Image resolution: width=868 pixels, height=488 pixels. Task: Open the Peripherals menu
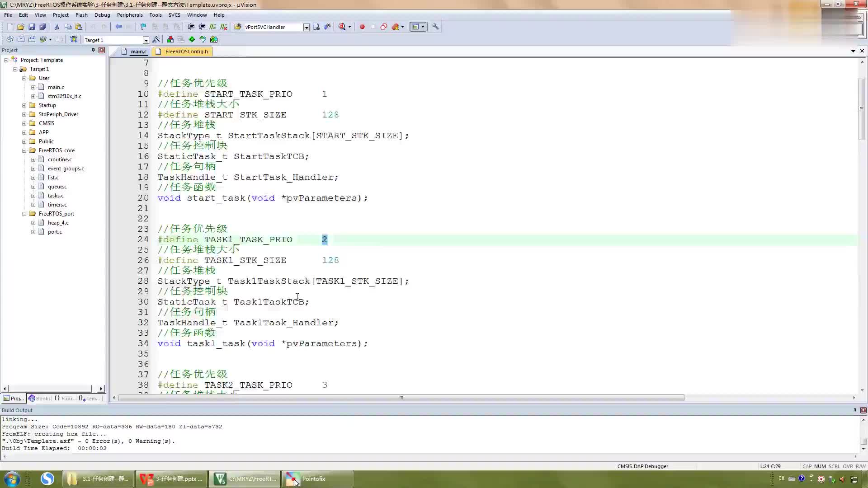point(130,15)
